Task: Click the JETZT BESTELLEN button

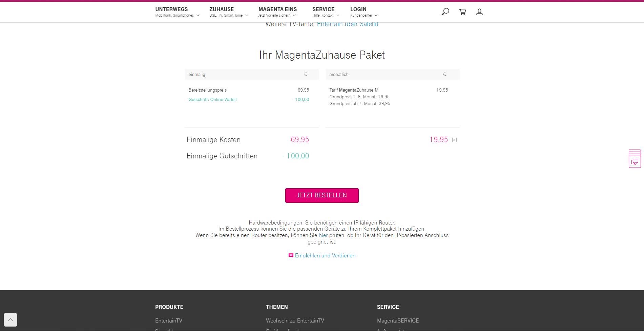Action: [x=322, y=195]
